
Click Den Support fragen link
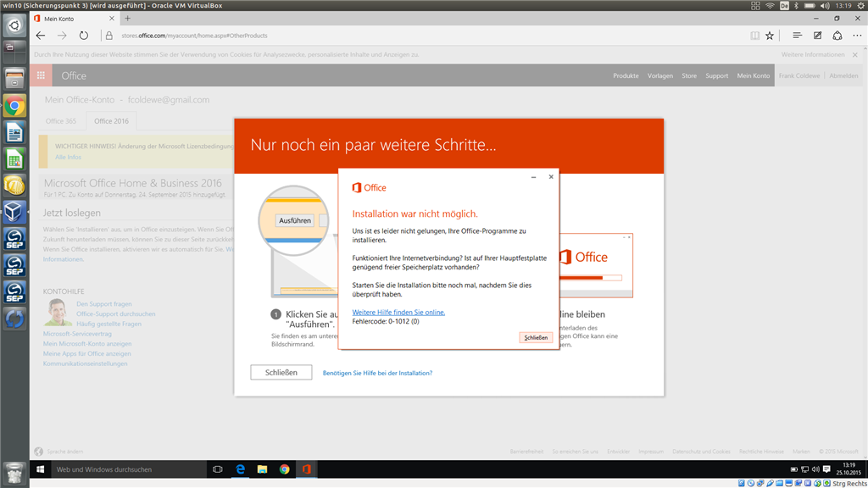pyautogui.click(x=104, y=304)
